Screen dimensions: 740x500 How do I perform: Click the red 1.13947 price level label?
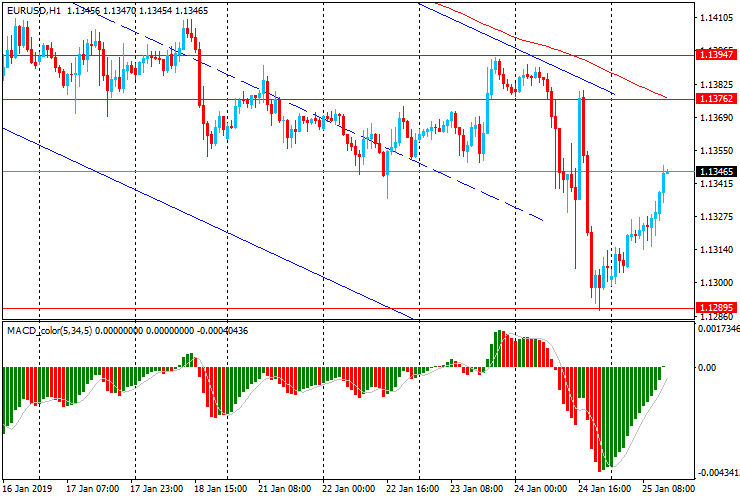click(716, 55)
